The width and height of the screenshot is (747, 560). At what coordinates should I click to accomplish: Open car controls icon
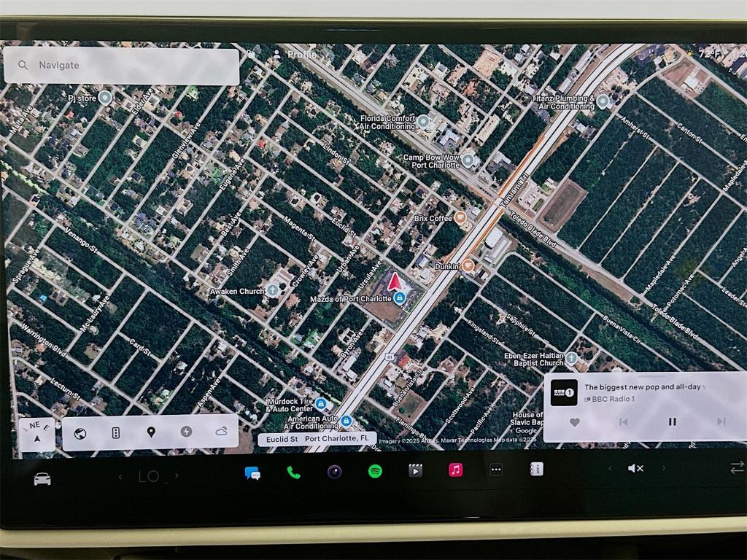(42, 478)
